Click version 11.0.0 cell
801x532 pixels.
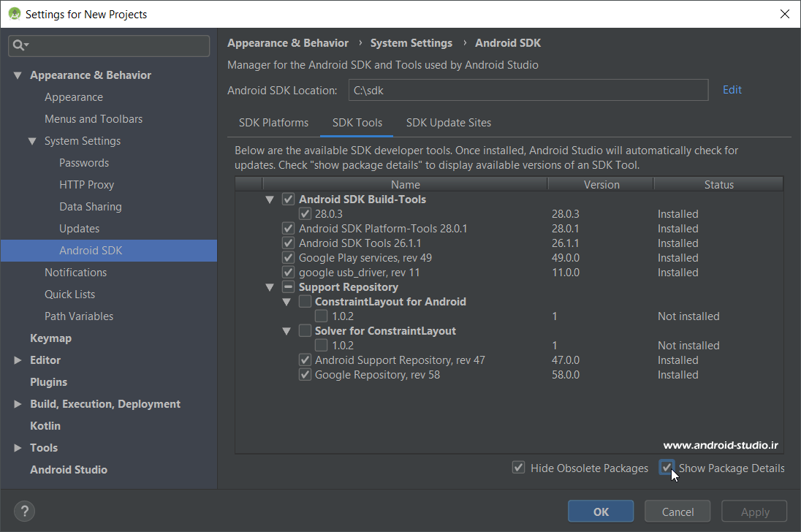coord(566,273)
